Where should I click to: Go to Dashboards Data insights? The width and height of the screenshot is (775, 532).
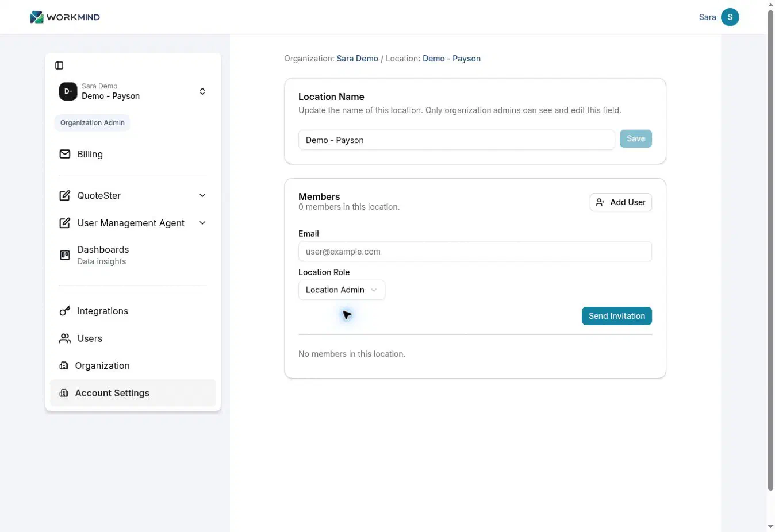point(133,255)
